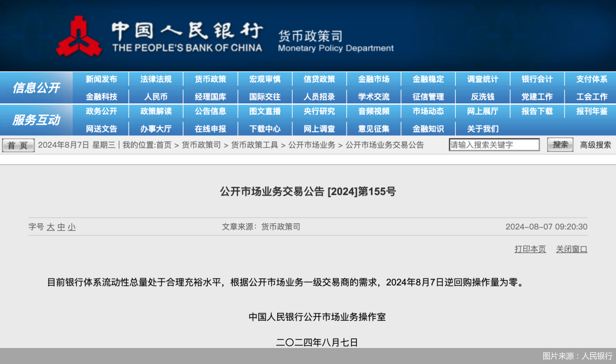Open 国际交往 navigation link
The image size is (616, 364).
click(x=265, y=97)
